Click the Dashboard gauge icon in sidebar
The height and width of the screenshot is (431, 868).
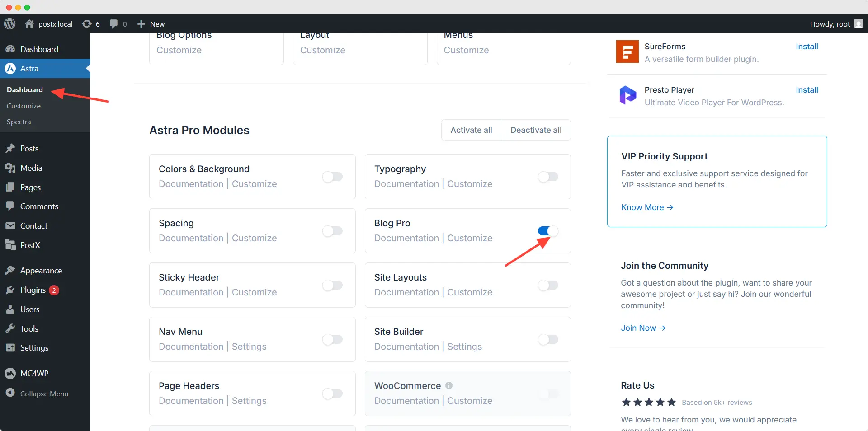(10, 49)
